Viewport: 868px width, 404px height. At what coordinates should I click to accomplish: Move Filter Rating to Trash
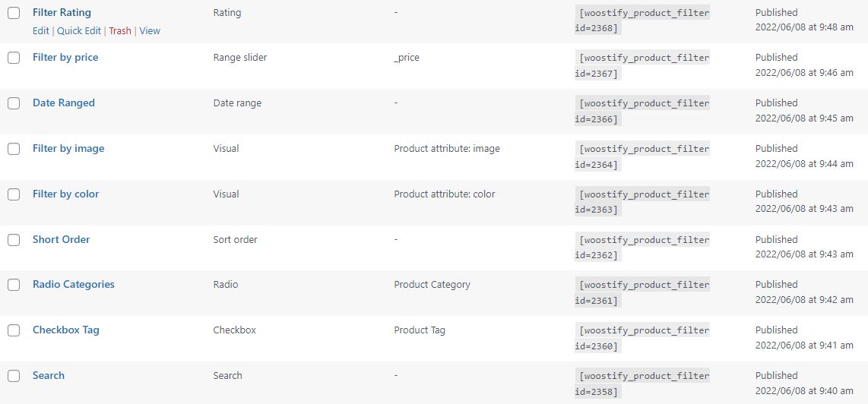point(120,31)
